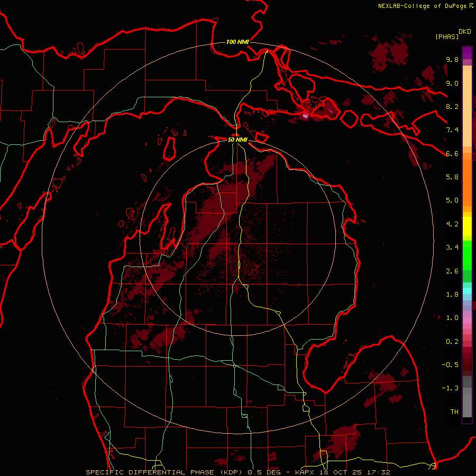Click the 50 NMI range ring label
476x476 pixels.
[237, 140]
